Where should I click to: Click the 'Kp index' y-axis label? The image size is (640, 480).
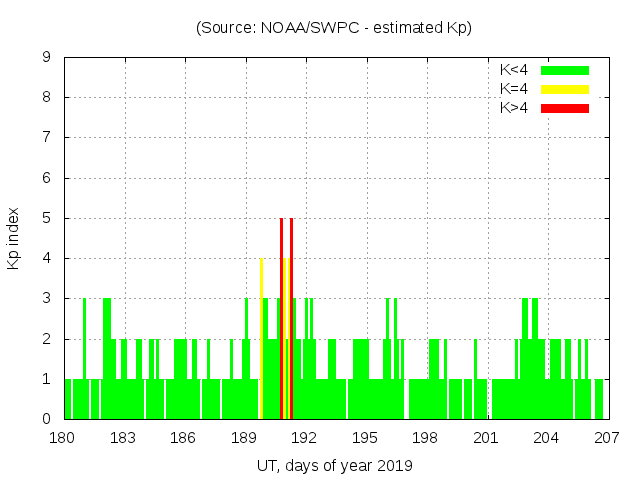pos(14,238)
